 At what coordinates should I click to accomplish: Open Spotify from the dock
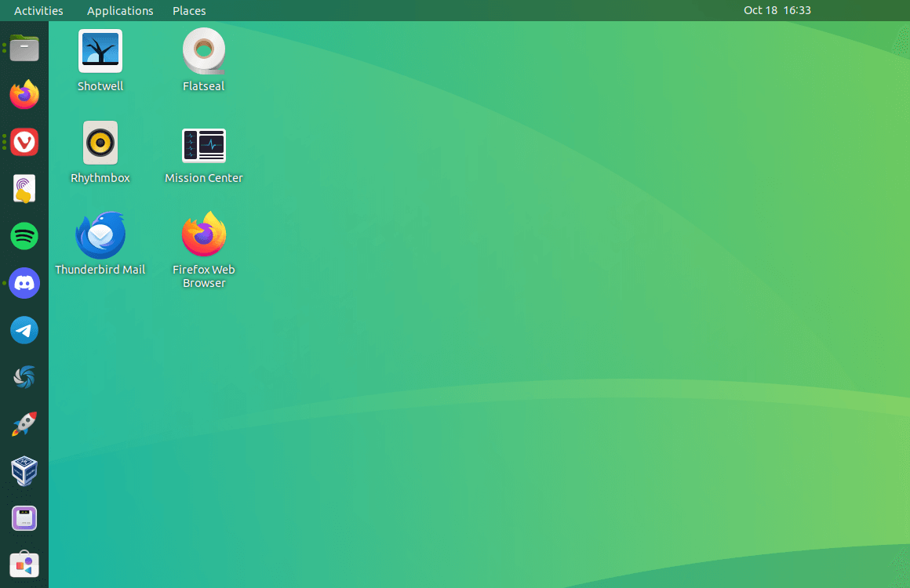24,236
